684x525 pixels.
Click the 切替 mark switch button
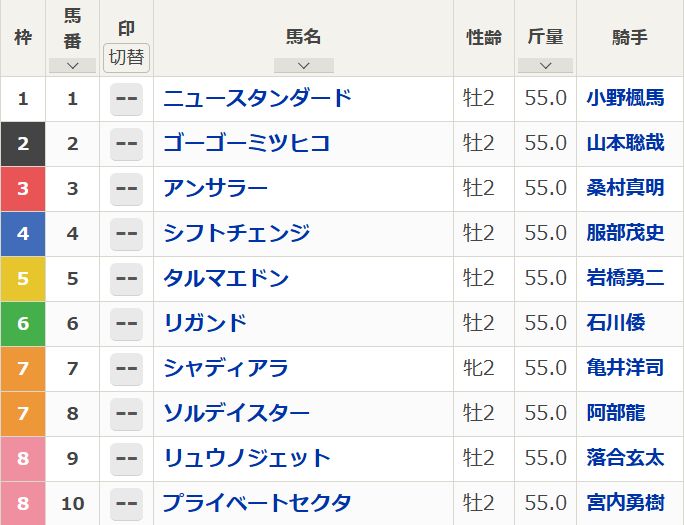click(127, 58)
